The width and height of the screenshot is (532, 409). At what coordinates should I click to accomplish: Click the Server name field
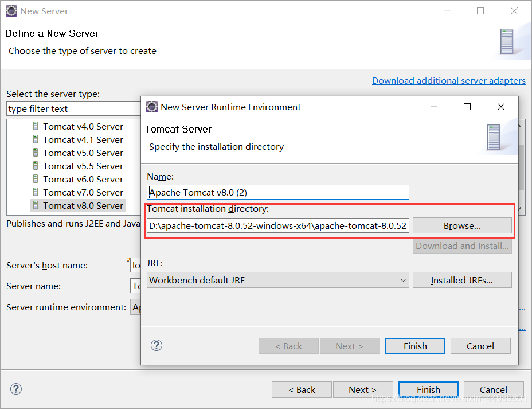coord(135,286)
